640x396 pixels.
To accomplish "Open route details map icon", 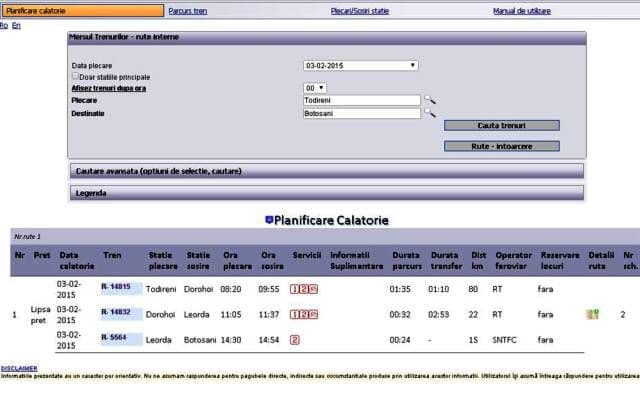I will pos(593,314).
